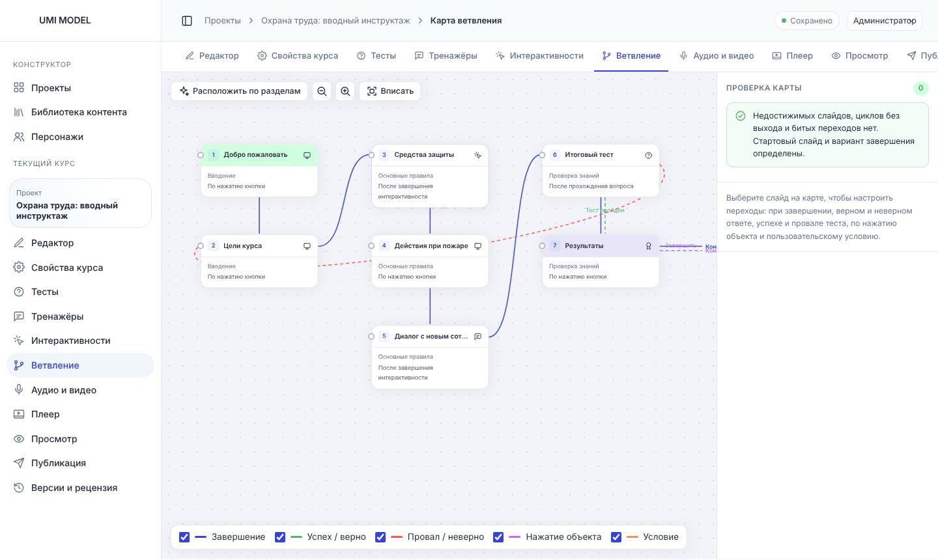The height and width of the screenshot is (560, 938).
Task: Toggle the Завершение legend checkbox
Action: [x=184, y=537]
